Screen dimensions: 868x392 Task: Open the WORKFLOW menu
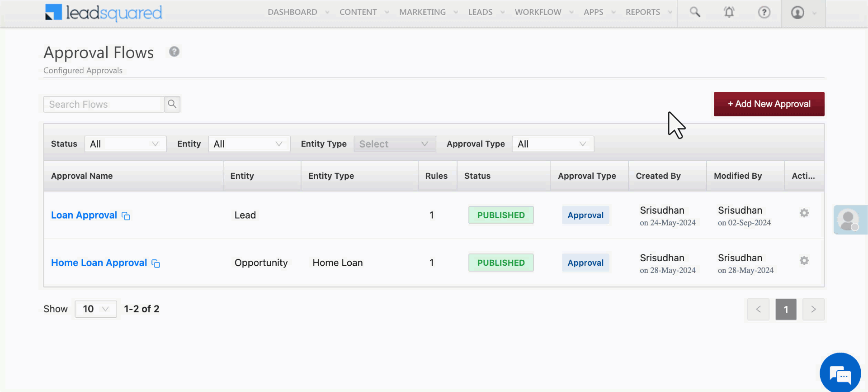click(538, 12)
